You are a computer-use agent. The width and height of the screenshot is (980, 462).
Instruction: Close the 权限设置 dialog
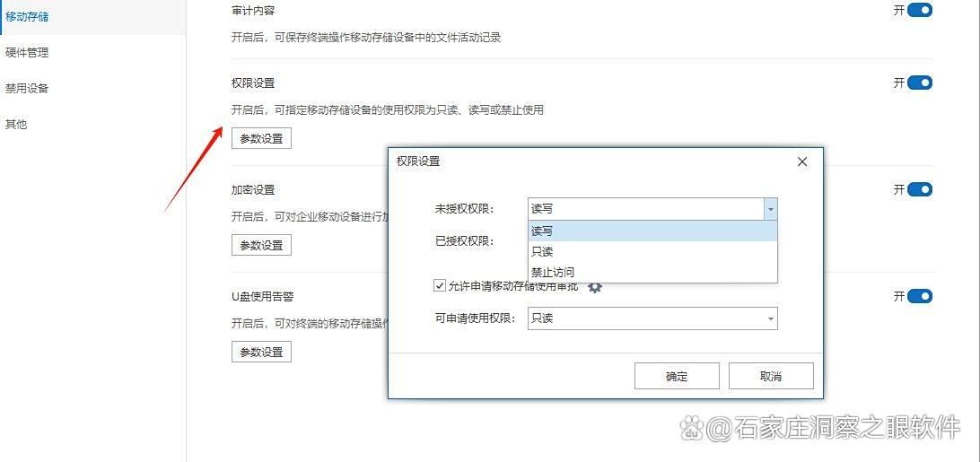coord(802,161)
